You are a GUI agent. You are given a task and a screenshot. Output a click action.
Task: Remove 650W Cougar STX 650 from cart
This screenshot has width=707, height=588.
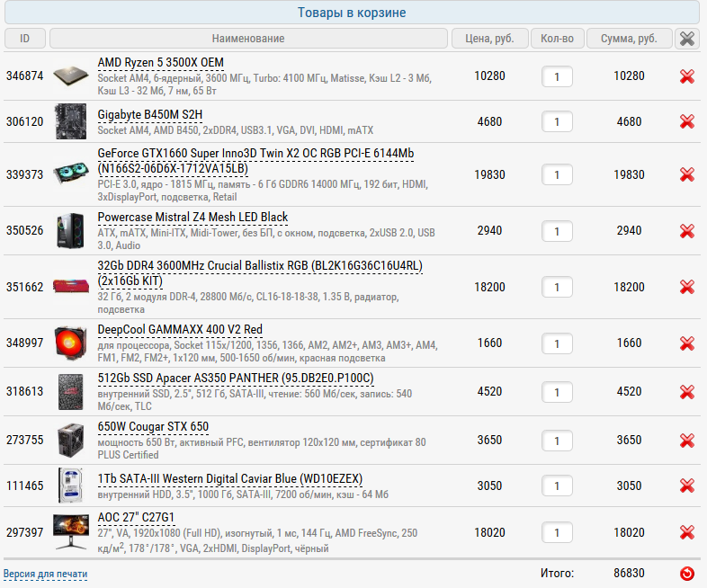pos(686,441)
